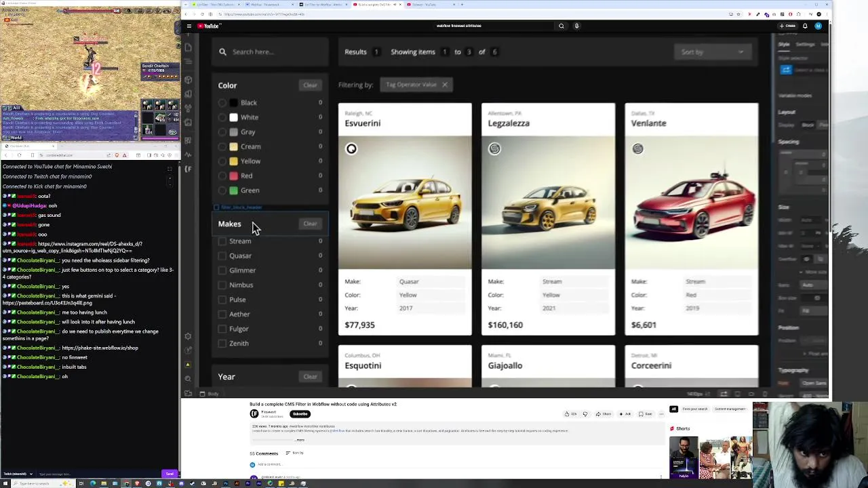Click the Share button below video
This screenshot has height=488, width=868.
604,413
